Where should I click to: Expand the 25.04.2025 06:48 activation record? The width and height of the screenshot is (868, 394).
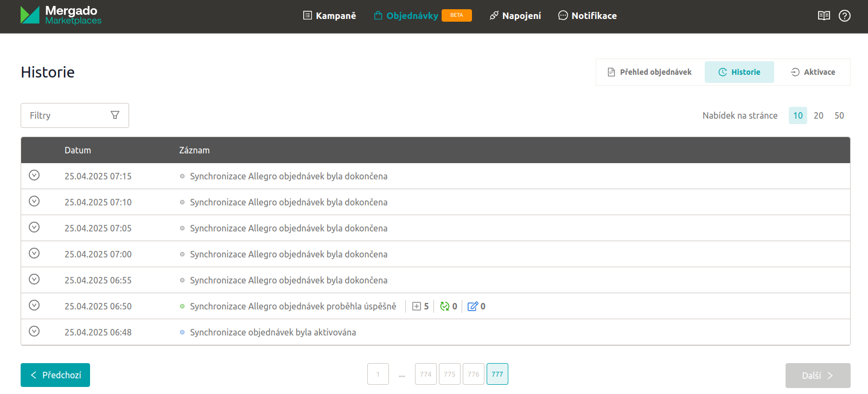coord(34,331)
